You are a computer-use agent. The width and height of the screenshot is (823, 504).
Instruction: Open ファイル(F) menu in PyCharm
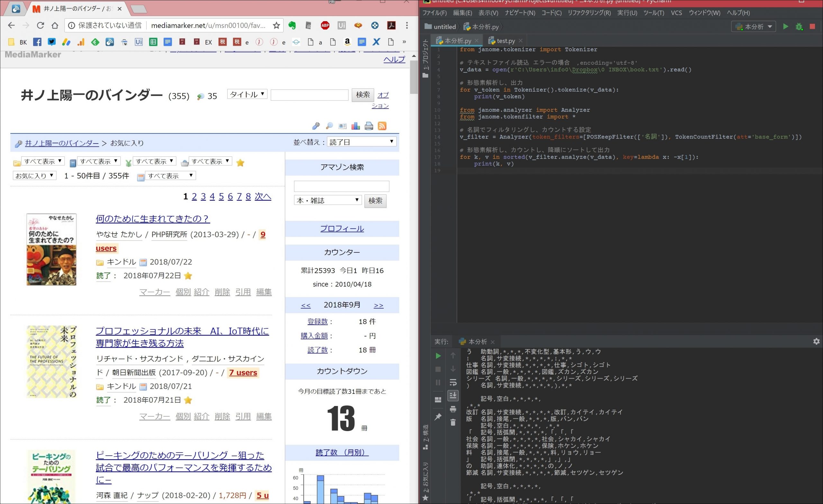tap(434, 13)
